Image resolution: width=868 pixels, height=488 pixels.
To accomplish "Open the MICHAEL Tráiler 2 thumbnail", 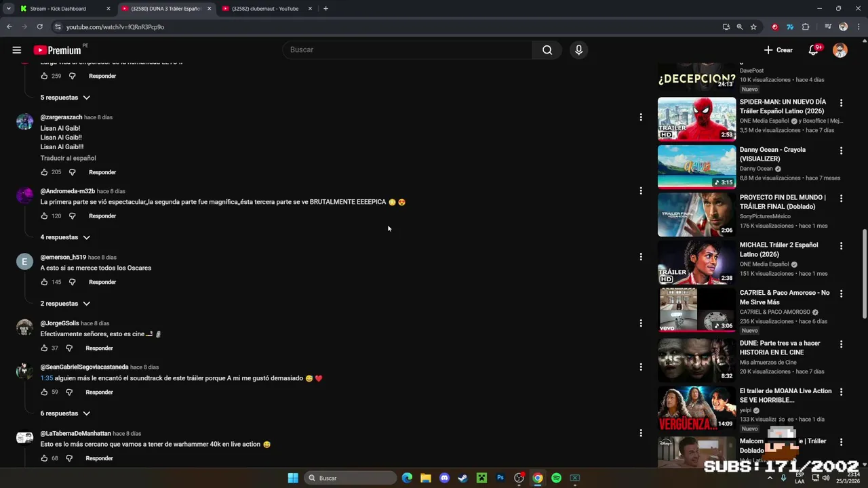I will 696,262.
